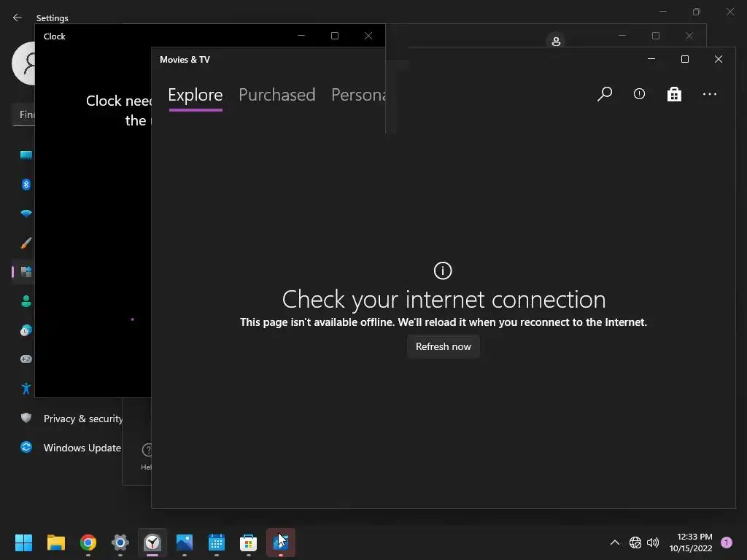Open File Explorer from the taskbar
The width and height of the screenshot is (747, 560).
tap(55, 542)
